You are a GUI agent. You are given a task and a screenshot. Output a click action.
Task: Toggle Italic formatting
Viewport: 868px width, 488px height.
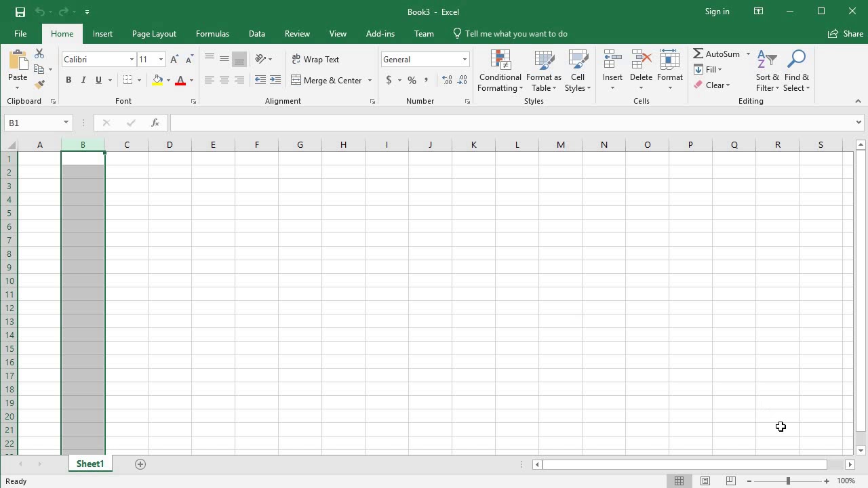click(83, 80)
